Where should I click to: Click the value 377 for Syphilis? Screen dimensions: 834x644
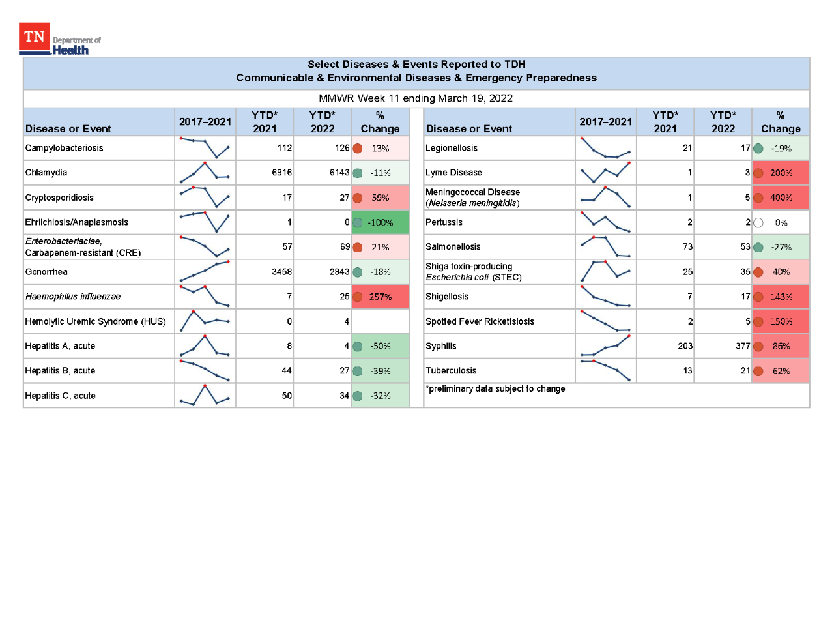pos(743,346)
